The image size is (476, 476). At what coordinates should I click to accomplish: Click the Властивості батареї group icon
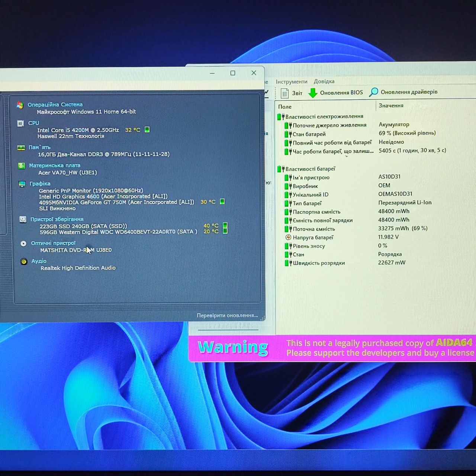[281, 169]
